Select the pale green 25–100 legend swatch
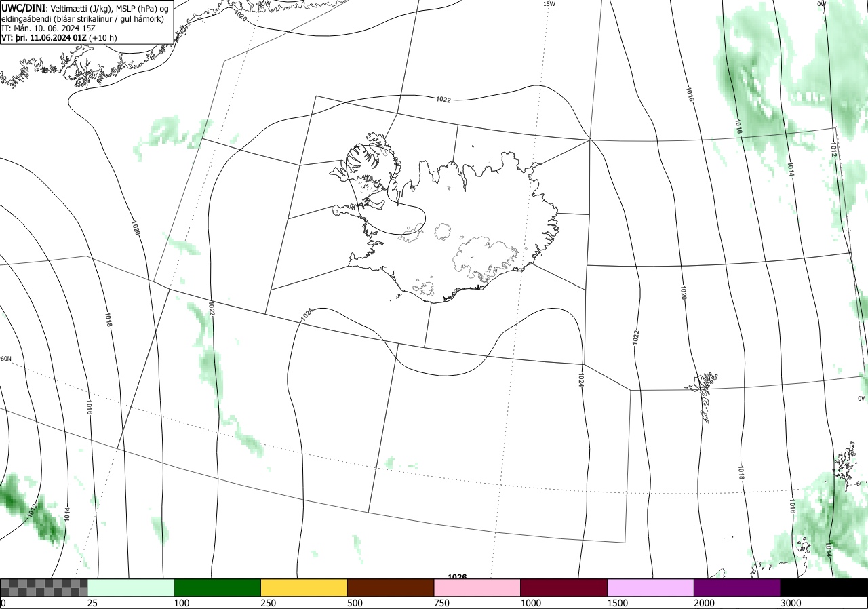The image size is (868, 609). click(x=131, y=587)
